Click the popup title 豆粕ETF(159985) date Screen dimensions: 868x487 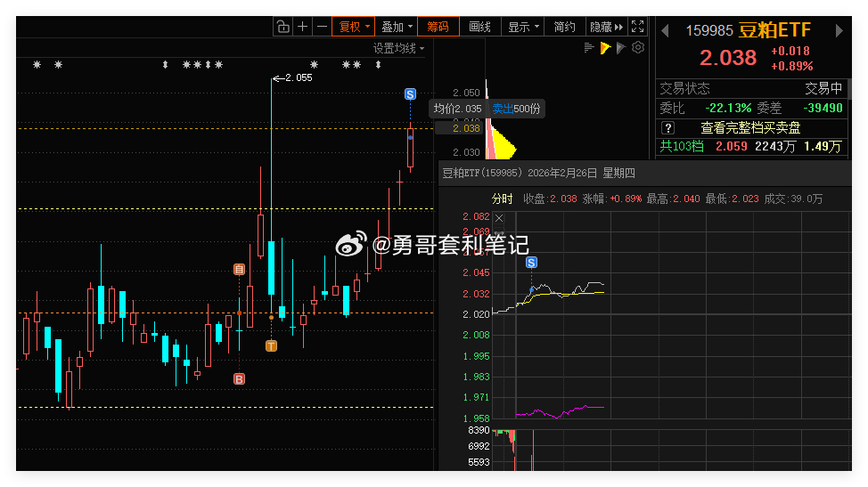[x=538, y=173]
